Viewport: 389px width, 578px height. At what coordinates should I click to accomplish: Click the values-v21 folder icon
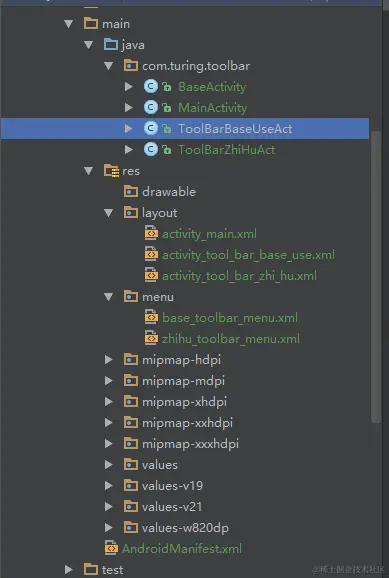click(131, 507)
